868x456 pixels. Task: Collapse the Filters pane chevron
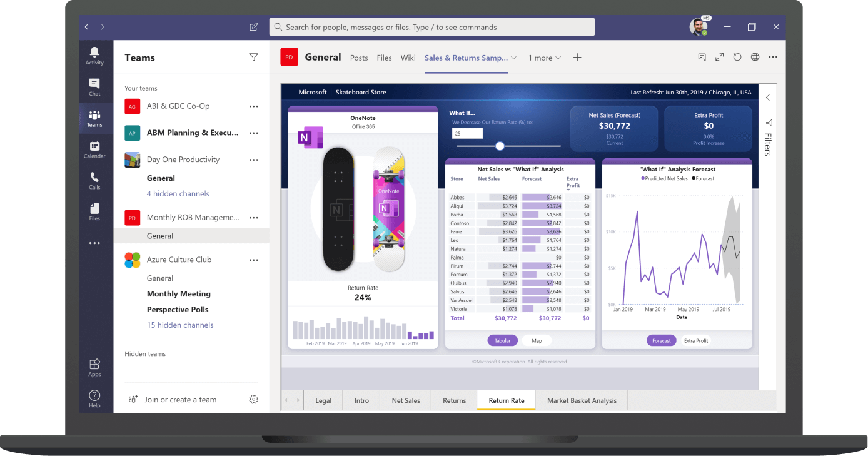tap(767, 98)
